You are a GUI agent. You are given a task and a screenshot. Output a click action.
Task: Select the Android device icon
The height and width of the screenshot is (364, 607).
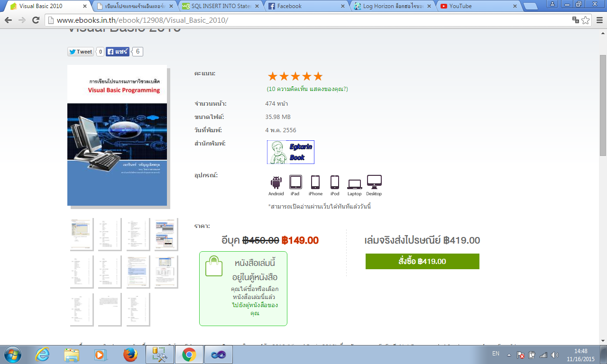(276, 185)
